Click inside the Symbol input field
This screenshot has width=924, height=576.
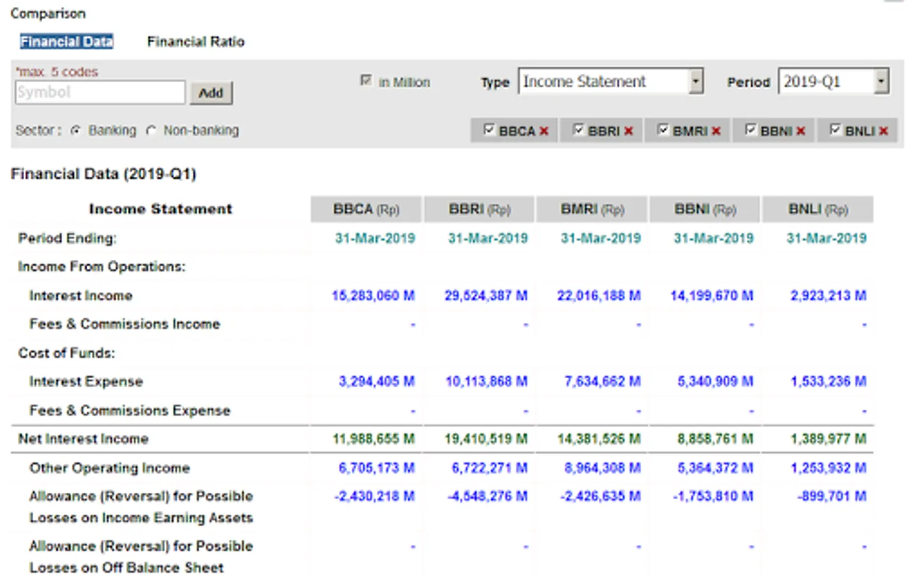click(100, 93)
